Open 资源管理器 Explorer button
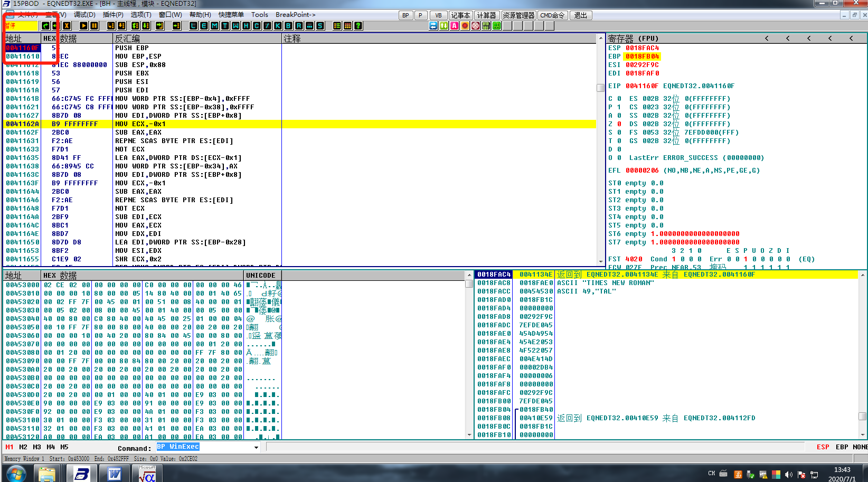Image resolution: width=868 pixels, height=482 pixels. (x=518, y=15)
